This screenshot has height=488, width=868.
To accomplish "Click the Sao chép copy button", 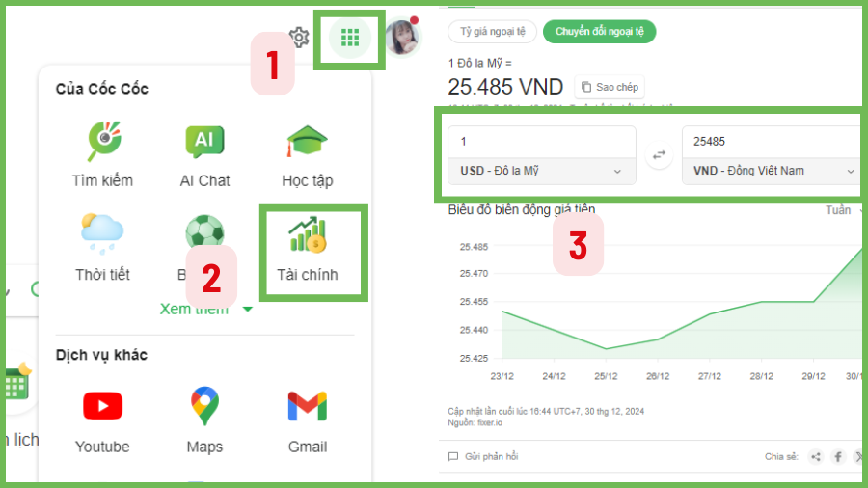I will coord(610,87).
